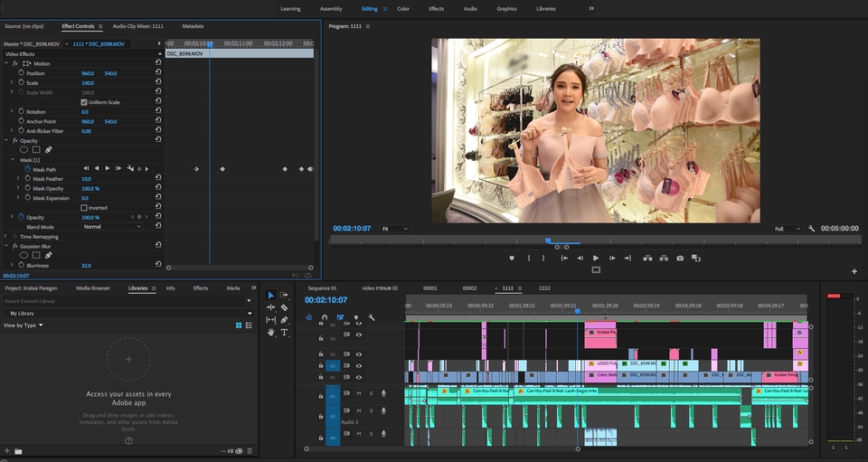Viewport: 868px width, 462px height.
Task: Toggle Snap in timeline
Action: pos(325,317)
